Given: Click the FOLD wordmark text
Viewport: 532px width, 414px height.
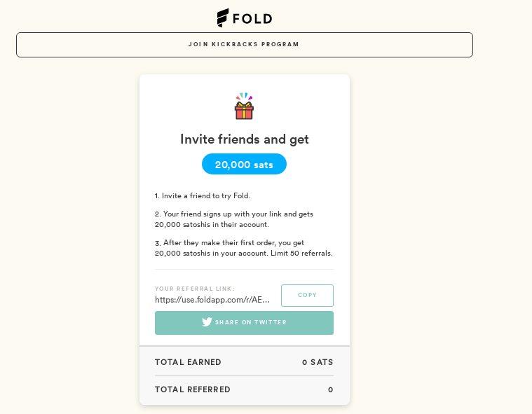Looking at the screenshot, I should tap(252, 19).
